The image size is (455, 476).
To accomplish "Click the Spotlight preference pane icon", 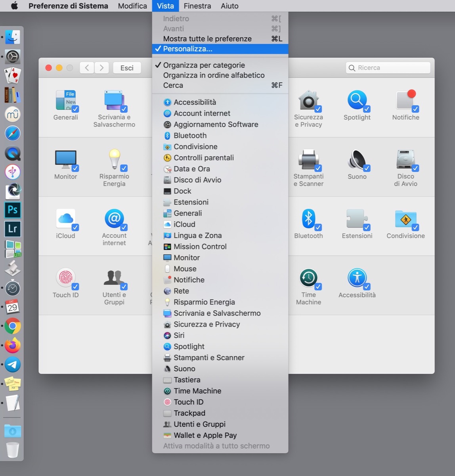I will point(356,101).
